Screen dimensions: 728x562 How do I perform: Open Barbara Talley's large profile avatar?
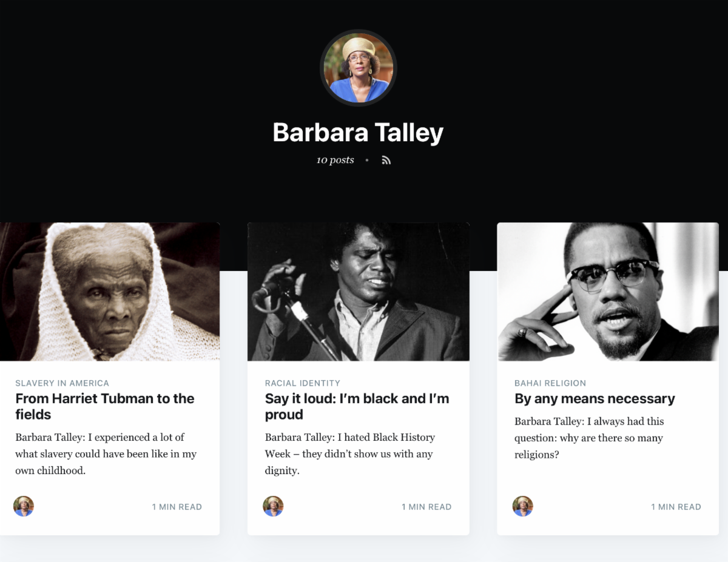[359, 68]
